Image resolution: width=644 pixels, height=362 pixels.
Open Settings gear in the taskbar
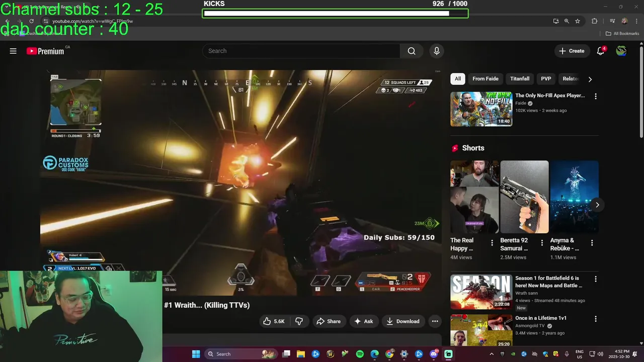(404, 354)
